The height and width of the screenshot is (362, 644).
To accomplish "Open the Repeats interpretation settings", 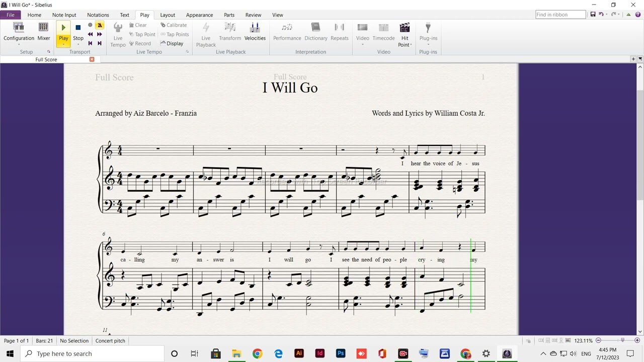I will [x=340, y=31].
